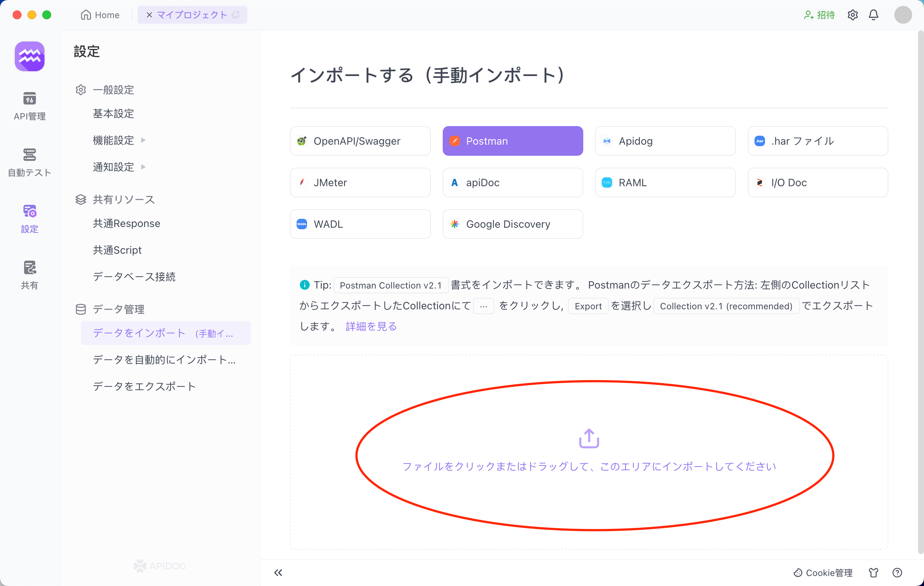924x586 pixels.
Task: Open 共通Response shared resource settings
Action: [x=126, y=223]
